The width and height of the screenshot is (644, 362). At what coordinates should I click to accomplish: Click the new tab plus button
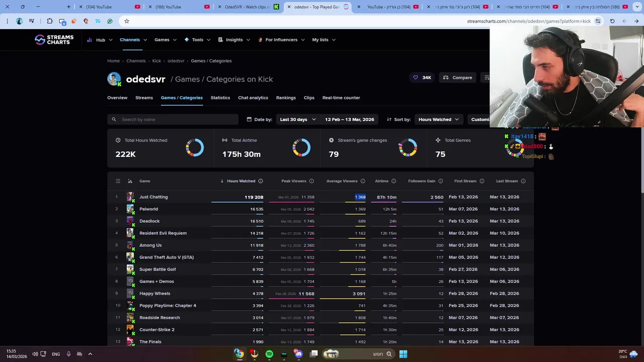click(69, 7)
